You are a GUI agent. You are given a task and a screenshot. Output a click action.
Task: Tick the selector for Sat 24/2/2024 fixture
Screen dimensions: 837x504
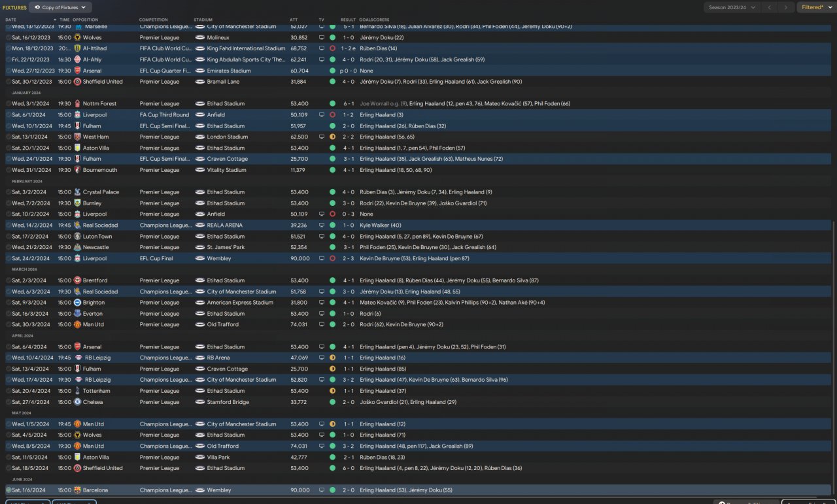[x=9, y=259]
